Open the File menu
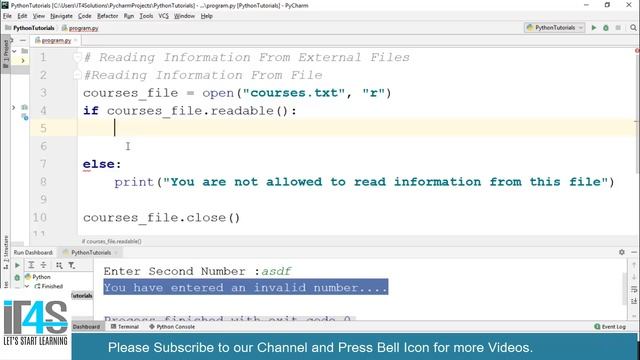 point(7,16)
